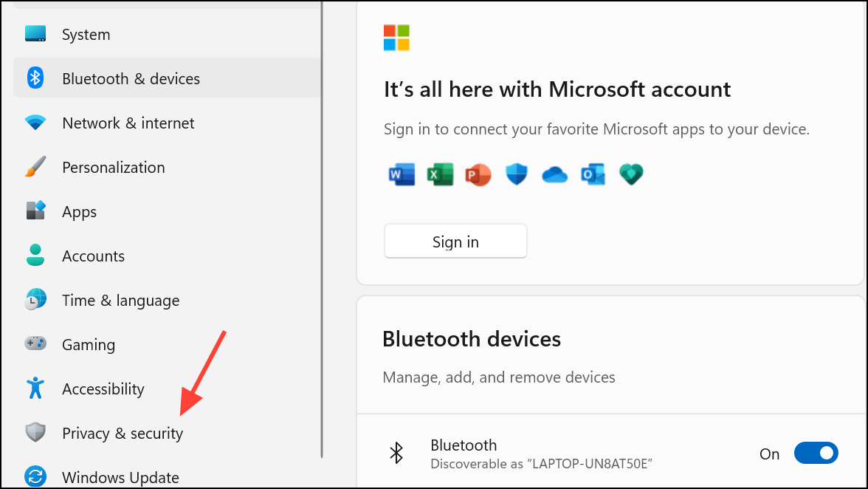This screenshot has width=868, height=489.
Task: Click the Sign in button
Action: pyautogui.click(x=455, y=241)
